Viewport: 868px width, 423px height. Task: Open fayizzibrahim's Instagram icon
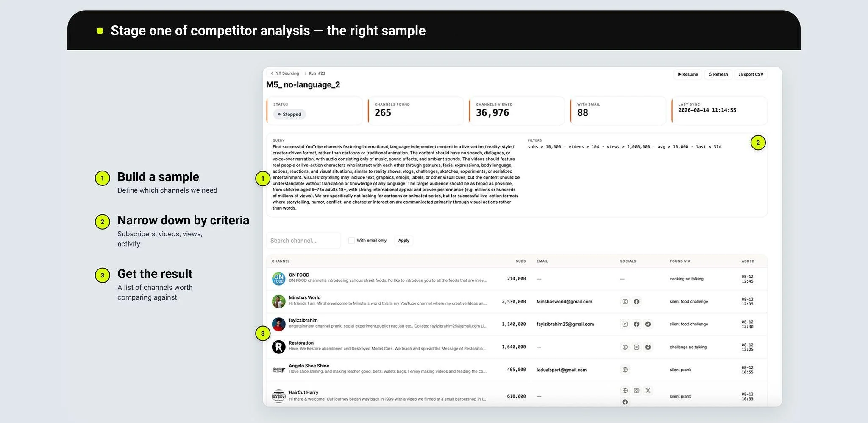[625, 324]
